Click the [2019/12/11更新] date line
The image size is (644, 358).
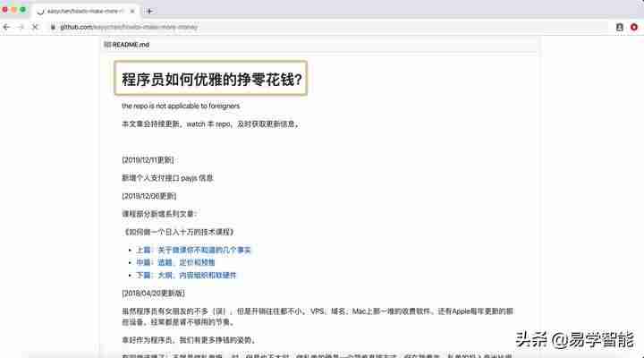pos(148,160)
